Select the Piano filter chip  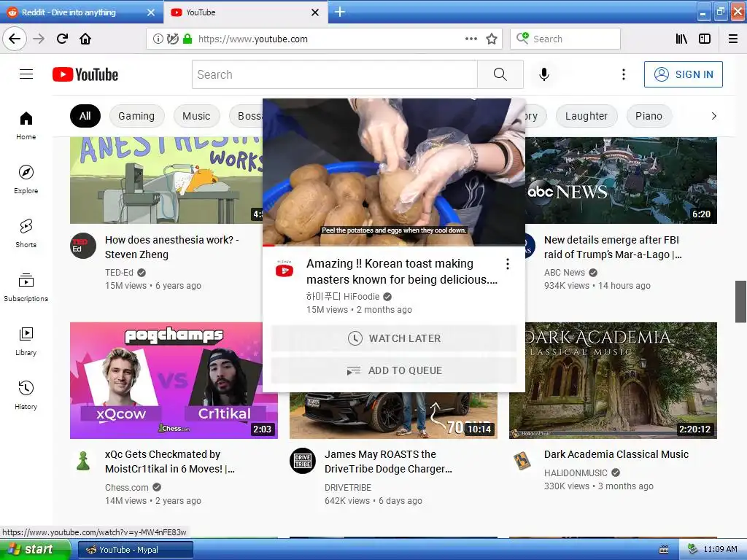pyautogui.click(x=649, y=116)
